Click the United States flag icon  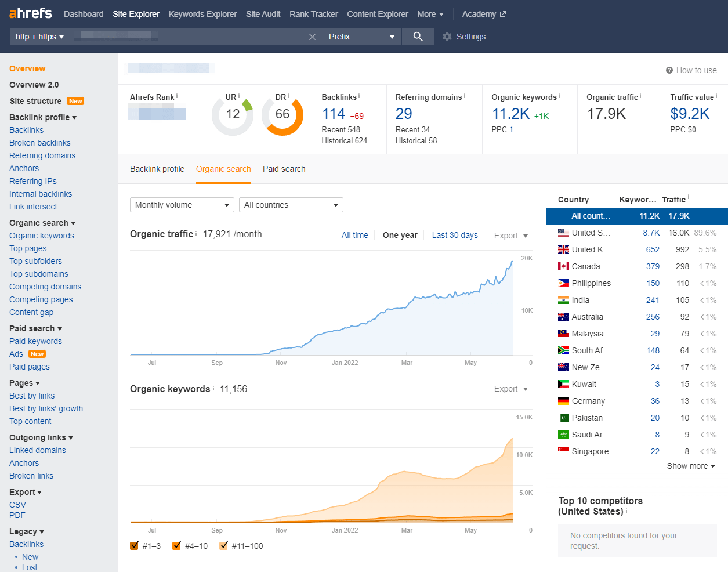click(x=563, y=233)
